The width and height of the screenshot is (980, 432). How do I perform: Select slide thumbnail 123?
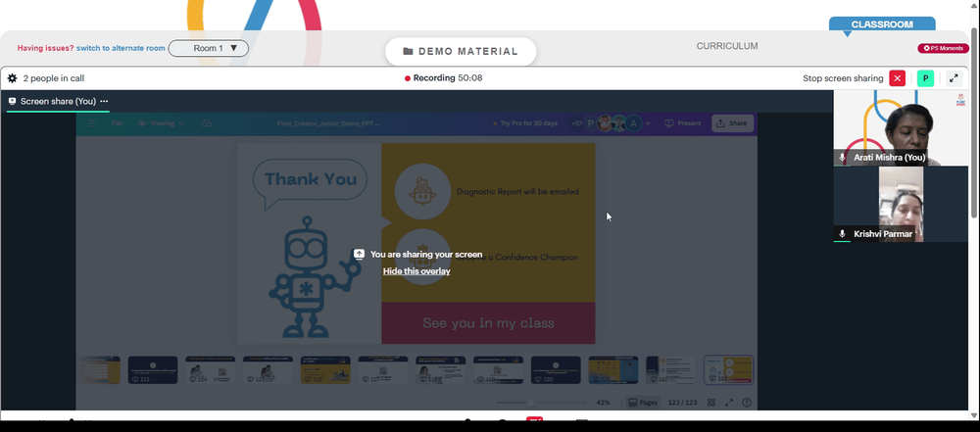coord(728,369)
